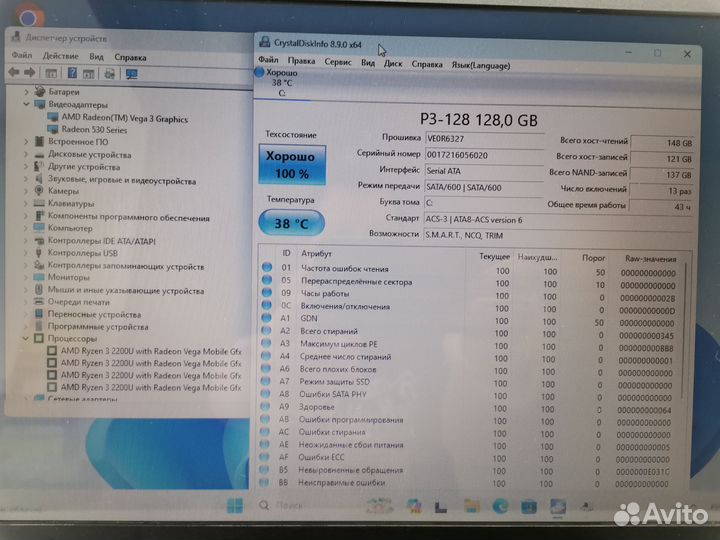Screen dimensions: 720x540
Task: Open the Chrome icon on the desktop
Action: tap(28, 17)
